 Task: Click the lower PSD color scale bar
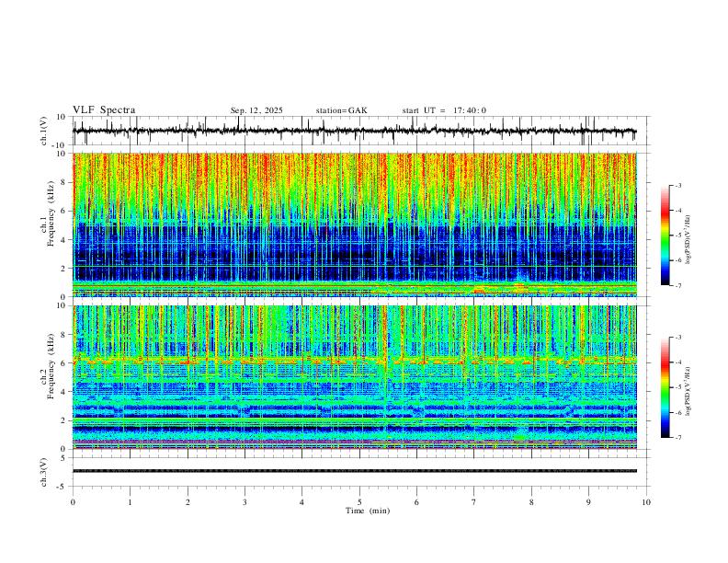point(665,387)
